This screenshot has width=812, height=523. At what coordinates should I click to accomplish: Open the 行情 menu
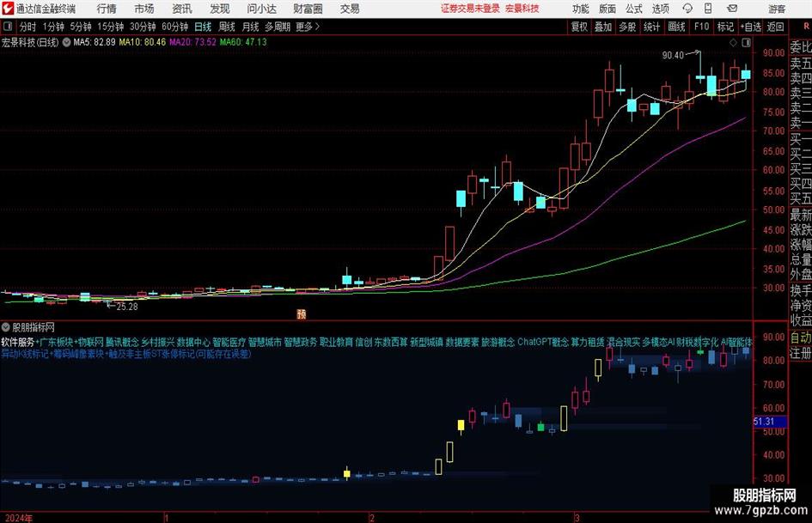(x=107, y=9)
